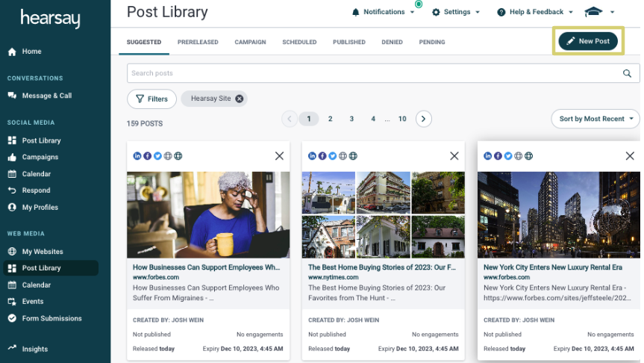Click www.nytimes.com link
The image size is (644, 363).
[333, 278]
